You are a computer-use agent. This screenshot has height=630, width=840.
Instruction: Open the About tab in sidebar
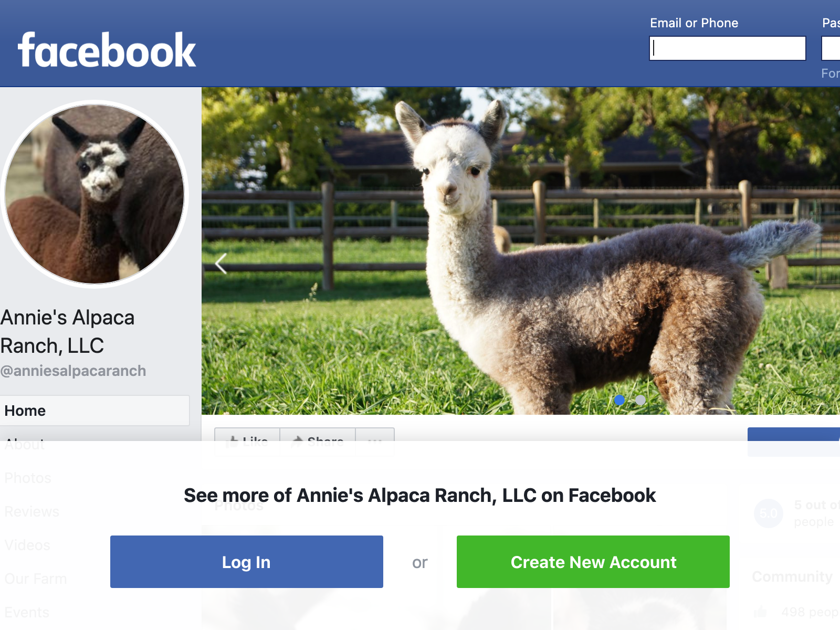(x=25, y=444)
